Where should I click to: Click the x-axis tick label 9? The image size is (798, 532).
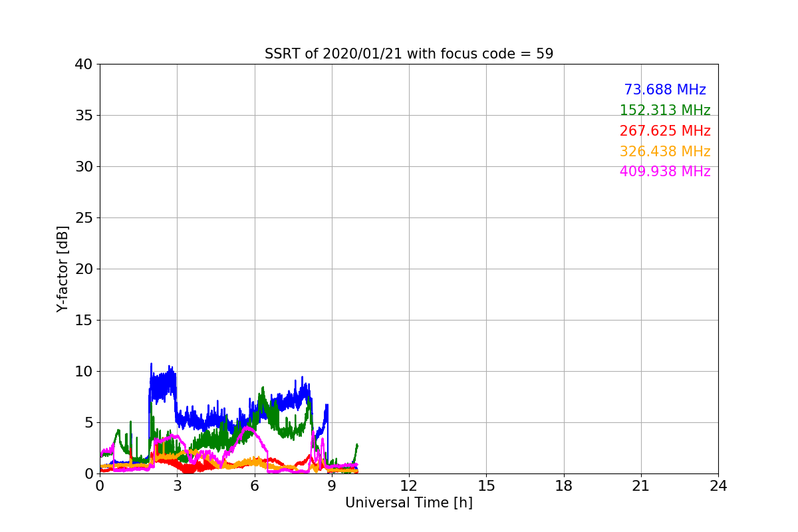point(332,486)
